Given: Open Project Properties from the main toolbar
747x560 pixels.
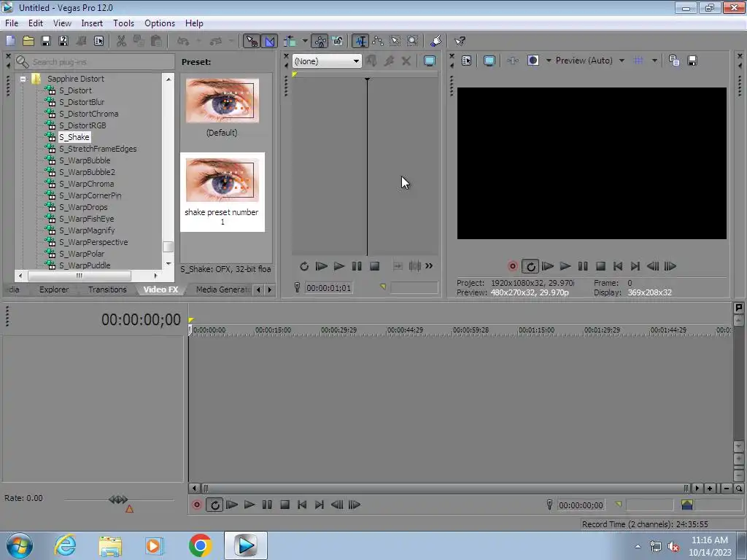Looking at the screenshot, I should pos(98,42).
